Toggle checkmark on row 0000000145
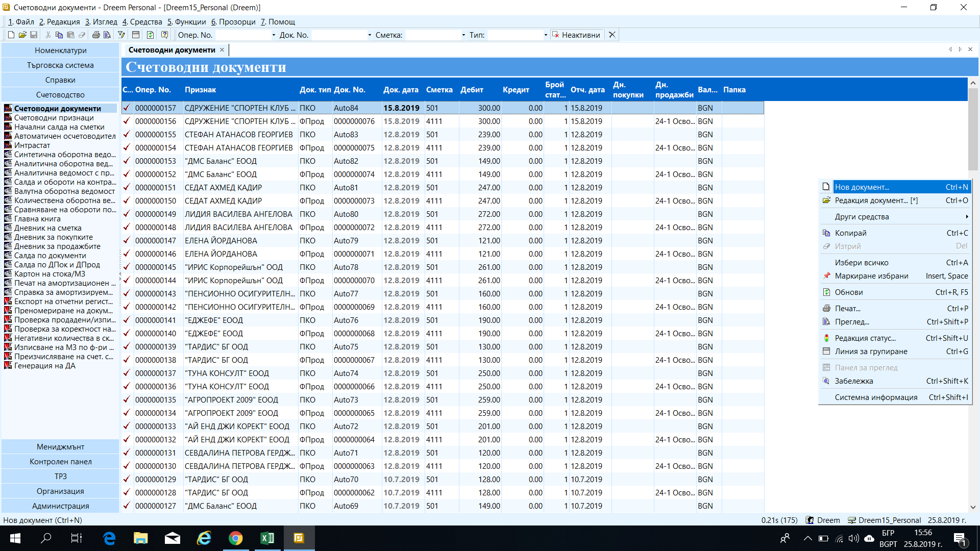Image resolution: width=980 pixels, height=551 pixels. click(x=127, y=267)
